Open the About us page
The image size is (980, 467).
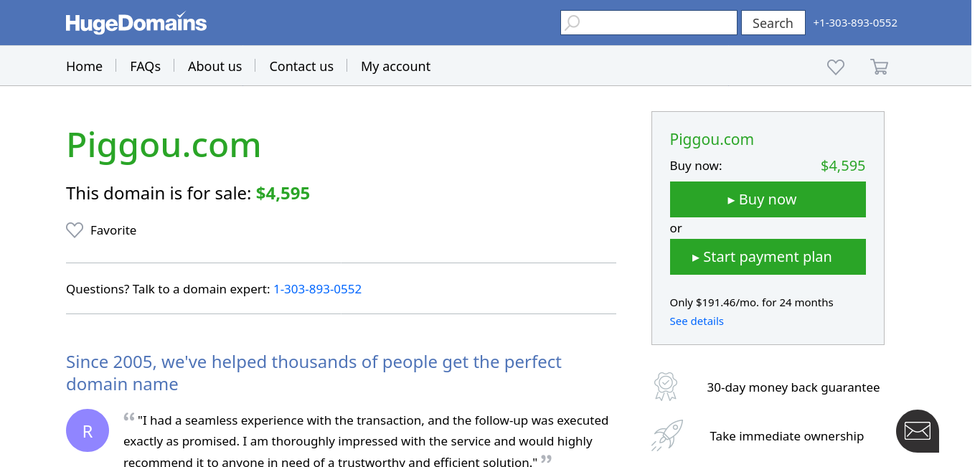tap(215, 67)
